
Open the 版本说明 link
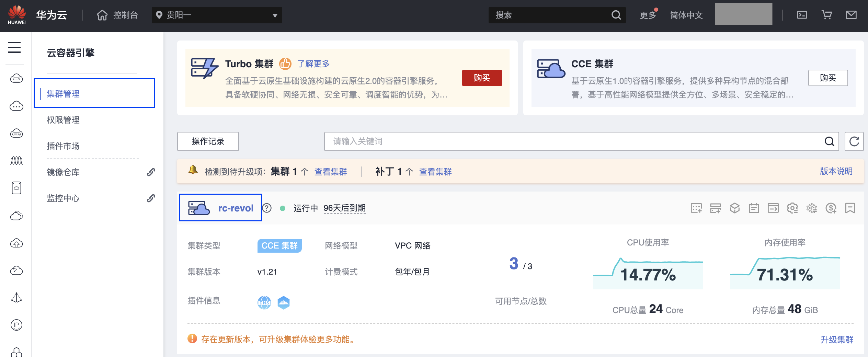click(836, 171)
